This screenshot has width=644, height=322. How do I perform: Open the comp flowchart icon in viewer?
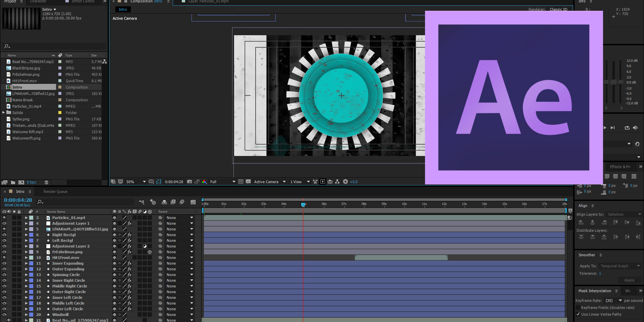337,182
